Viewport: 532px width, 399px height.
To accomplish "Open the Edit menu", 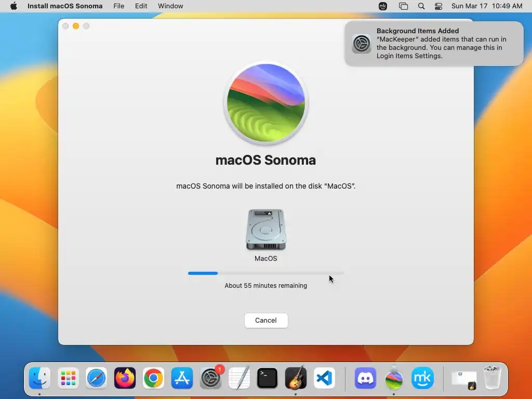I will point(141,6).
